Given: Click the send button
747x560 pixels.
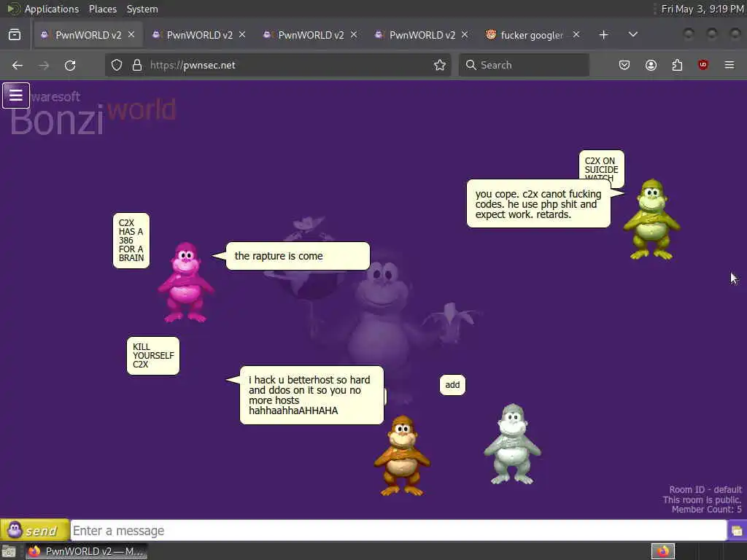Looking at the screenshot, I should (x=35, y=530).
